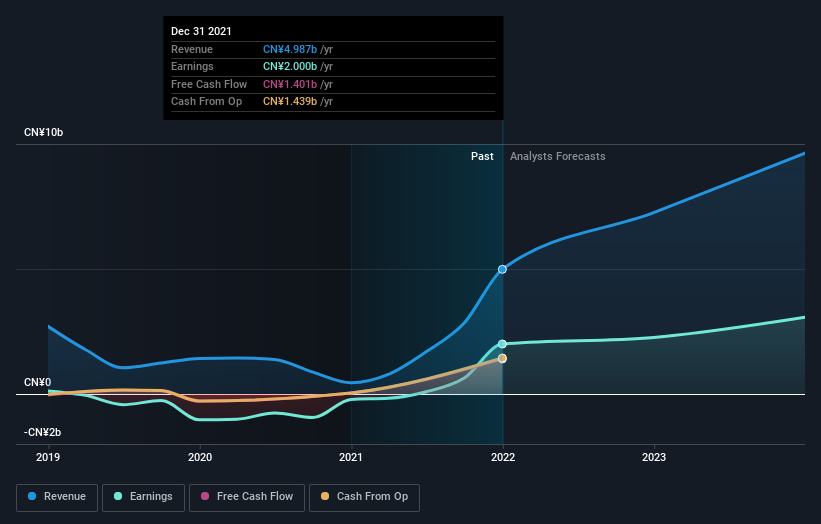Toggle the Earnings legend button

pos(143,497)
